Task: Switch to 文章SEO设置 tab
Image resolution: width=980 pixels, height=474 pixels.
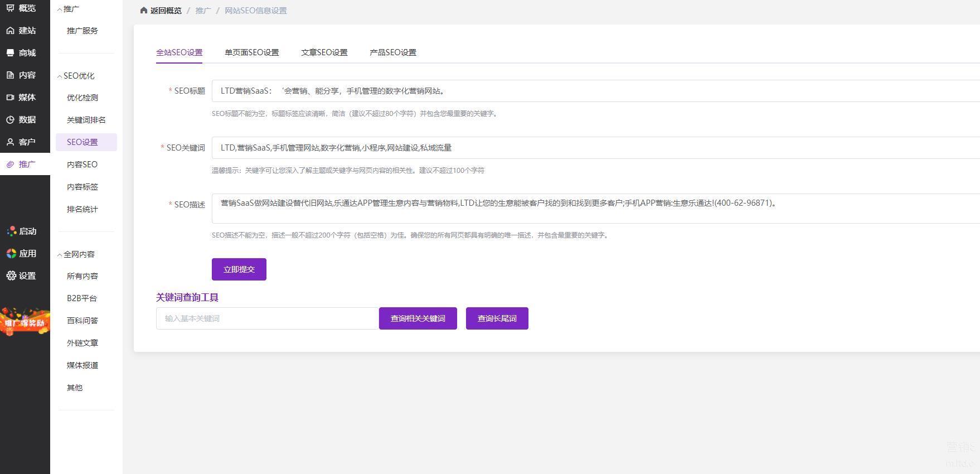Action: point(324,52)
